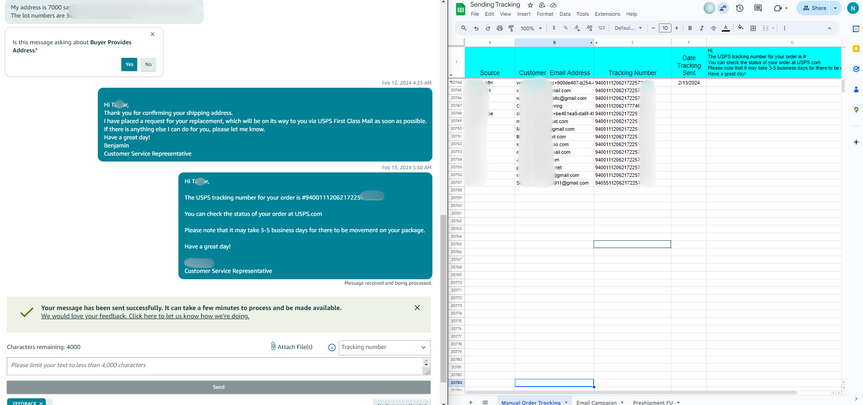Open more number formats 123
863x405 pixels.
point(601,28)
